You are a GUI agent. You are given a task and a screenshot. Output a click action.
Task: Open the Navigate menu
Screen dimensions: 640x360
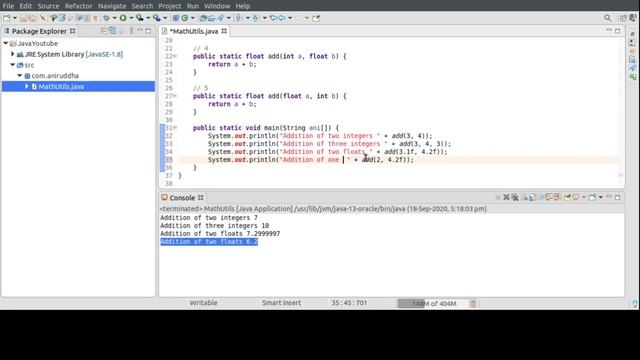[x=112, y=6]
